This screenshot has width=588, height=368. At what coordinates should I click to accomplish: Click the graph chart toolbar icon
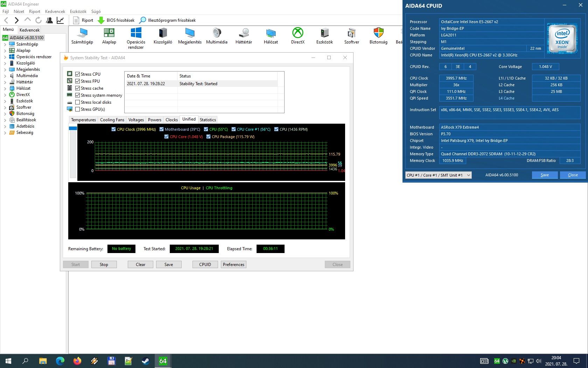point(60,20)
